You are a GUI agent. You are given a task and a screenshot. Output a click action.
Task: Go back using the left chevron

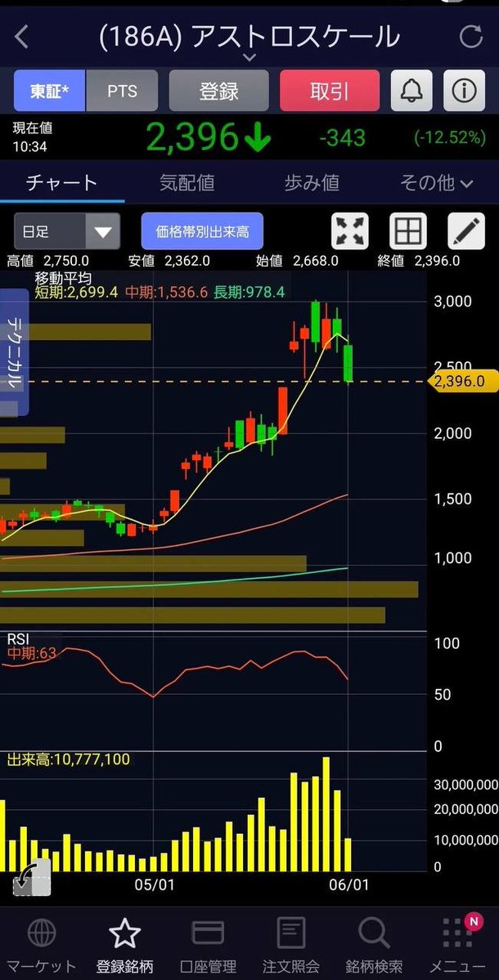[22, 37]
